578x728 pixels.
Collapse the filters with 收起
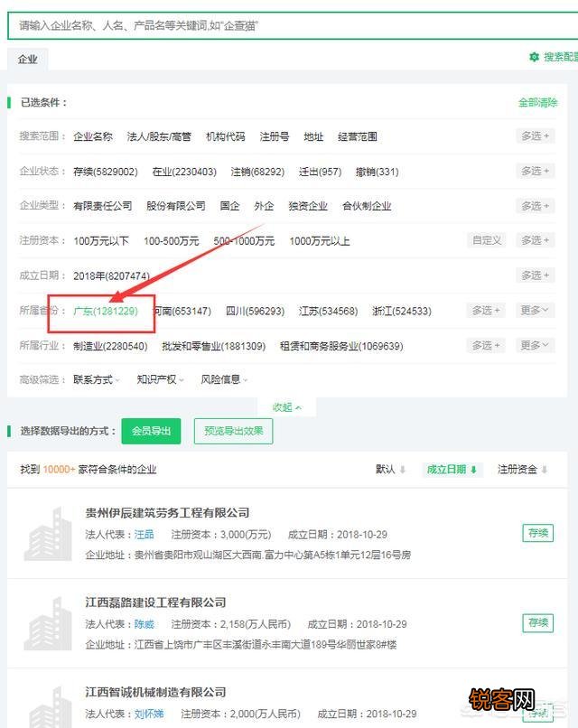pos(287,407)
